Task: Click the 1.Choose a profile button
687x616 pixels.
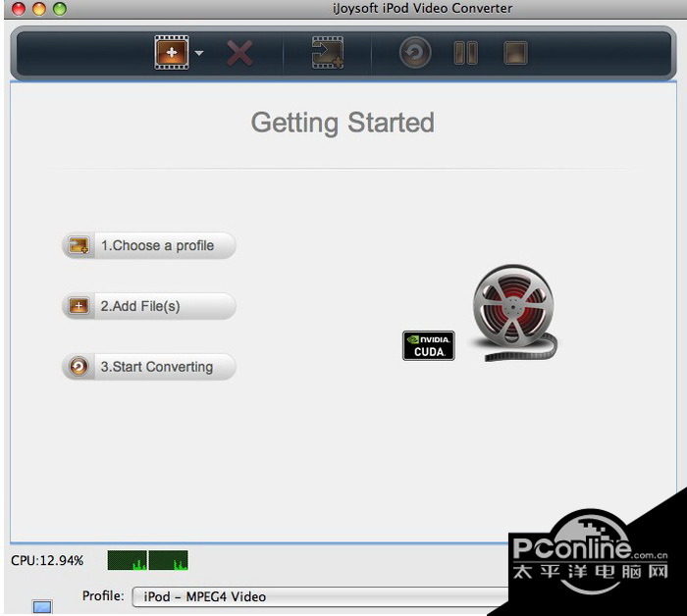Action: [149, 245]
